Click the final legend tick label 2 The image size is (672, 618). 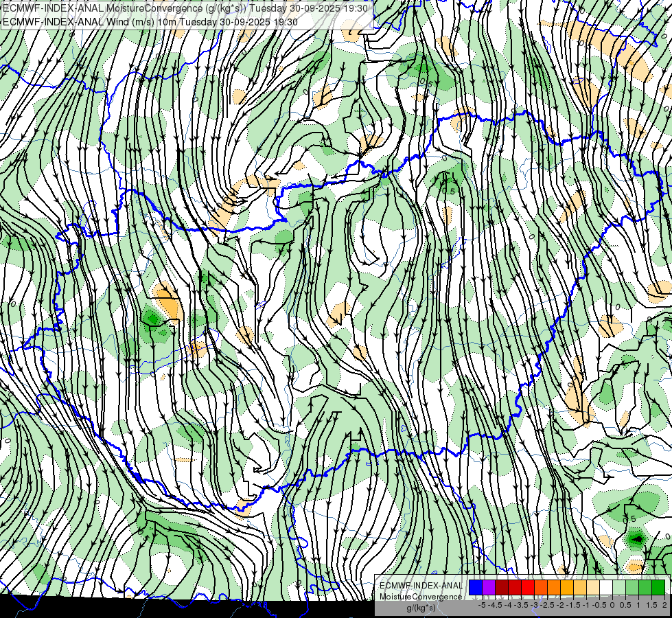664,605
